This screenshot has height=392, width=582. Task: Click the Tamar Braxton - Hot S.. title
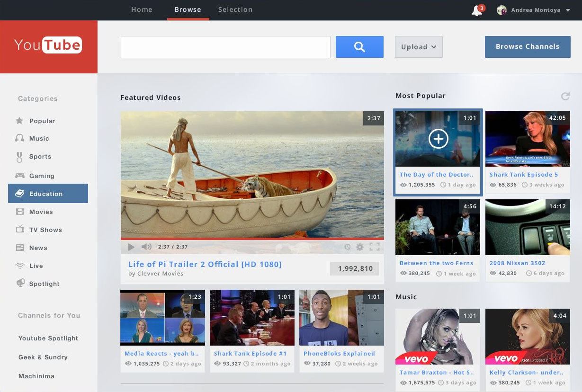(437, 373)
